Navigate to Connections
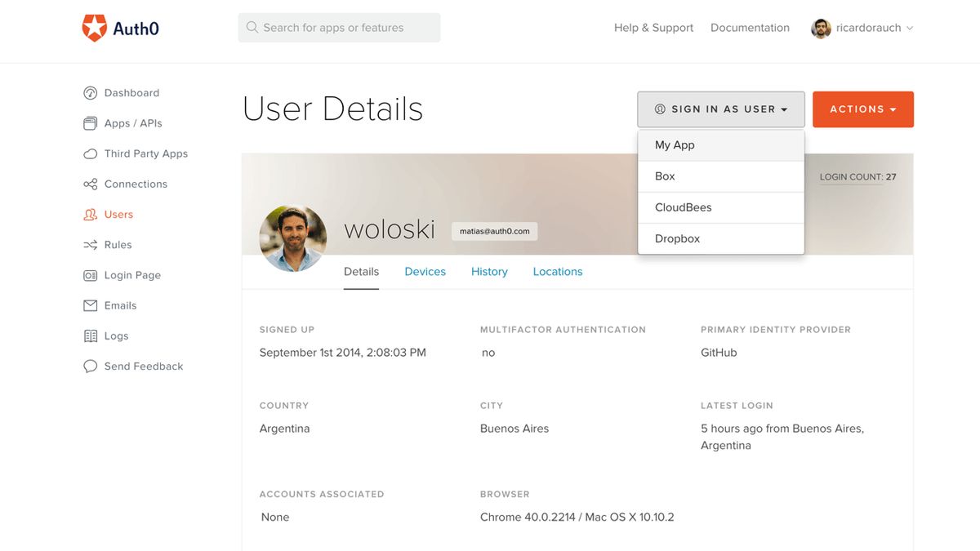Image resolution: width=980 pixels, height=551 pixels. pos(136,184)
